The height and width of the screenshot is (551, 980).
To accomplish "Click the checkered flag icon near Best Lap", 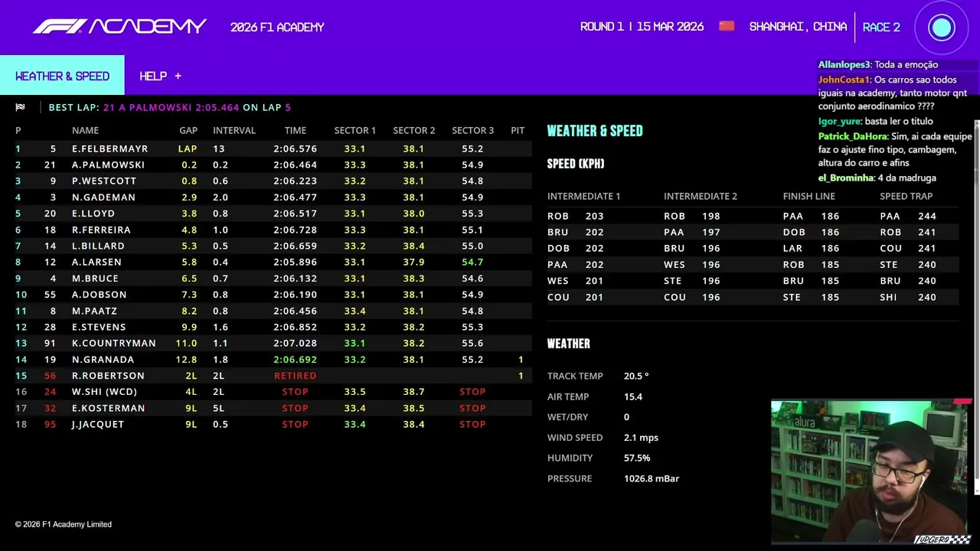I will pyautogui.click(x=20, y=107).
